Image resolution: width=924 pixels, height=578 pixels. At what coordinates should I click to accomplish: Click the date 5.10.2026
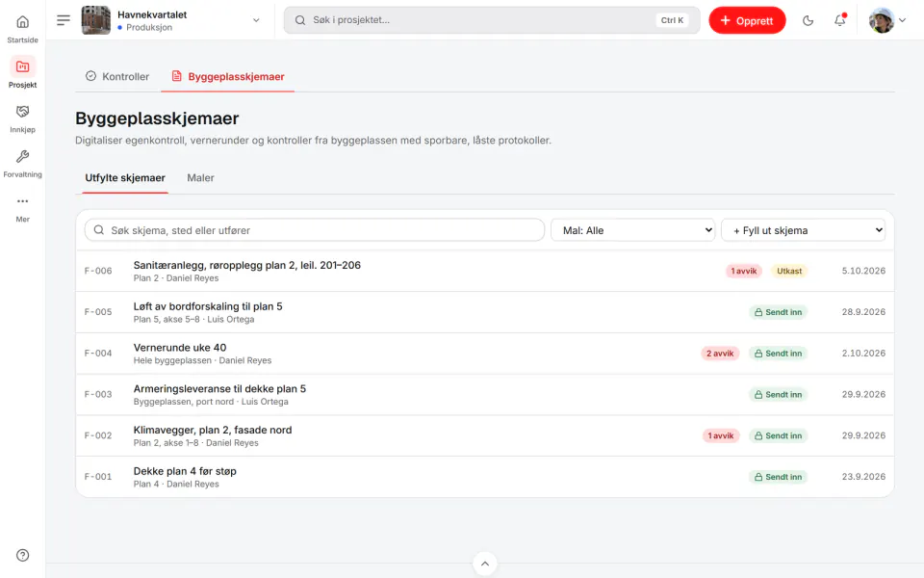863,272
